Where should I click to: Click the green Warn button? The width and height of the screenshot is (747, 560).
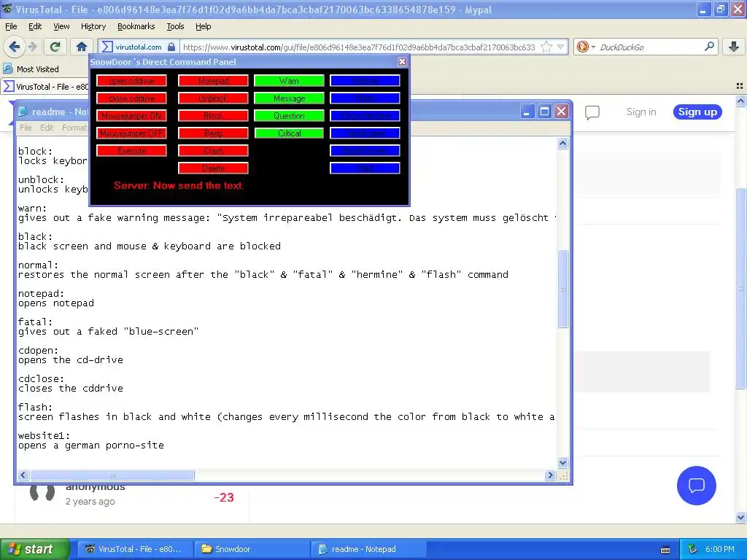tap(289, 81)
